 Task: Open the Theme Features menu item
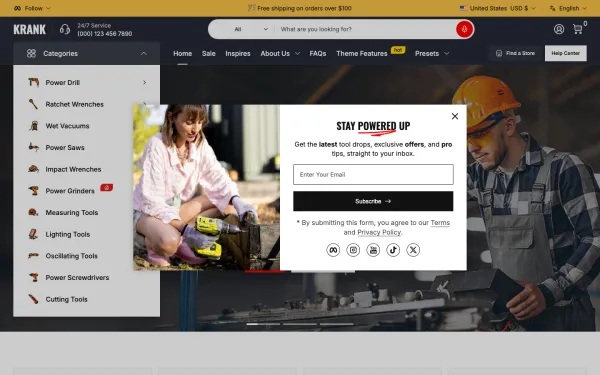tap(362, 54)
